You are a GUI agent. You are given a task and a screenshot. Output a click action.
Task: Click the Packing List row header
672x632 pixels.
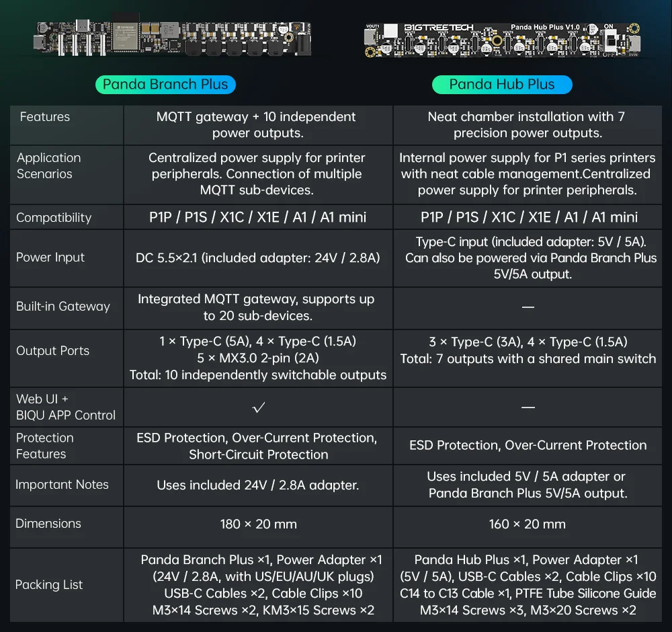(x=49, y=585)
